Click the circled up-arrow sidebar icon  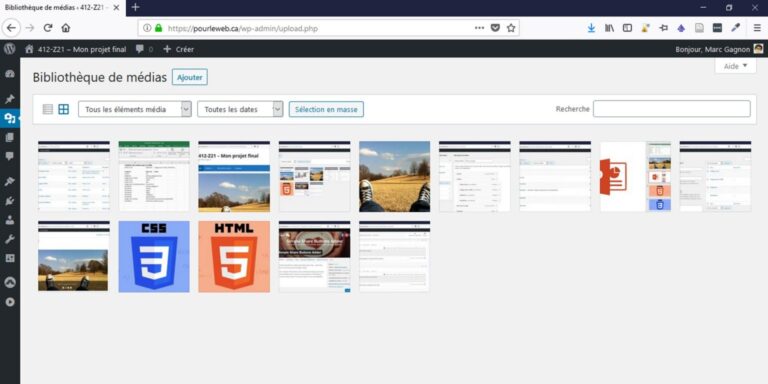10,283
